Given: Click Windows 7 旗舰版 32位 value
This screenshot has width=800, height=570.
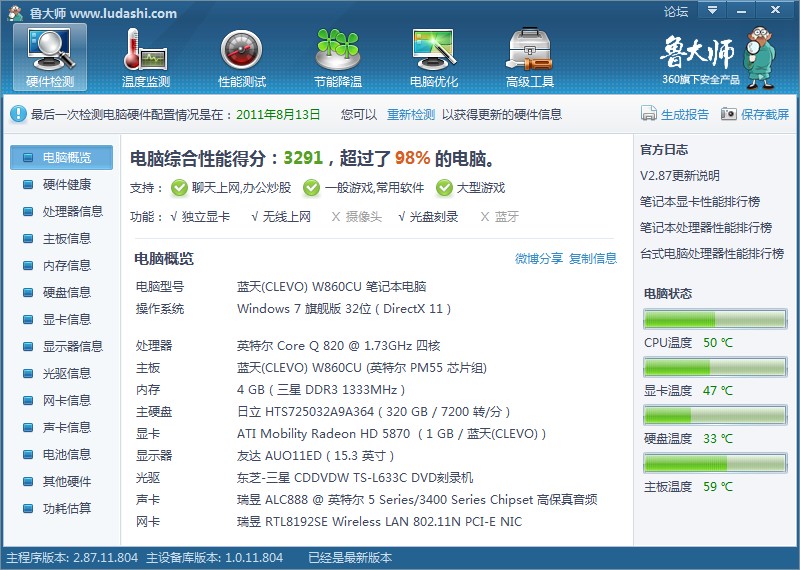Looking at the screenshot, I should tap(344, 309).
